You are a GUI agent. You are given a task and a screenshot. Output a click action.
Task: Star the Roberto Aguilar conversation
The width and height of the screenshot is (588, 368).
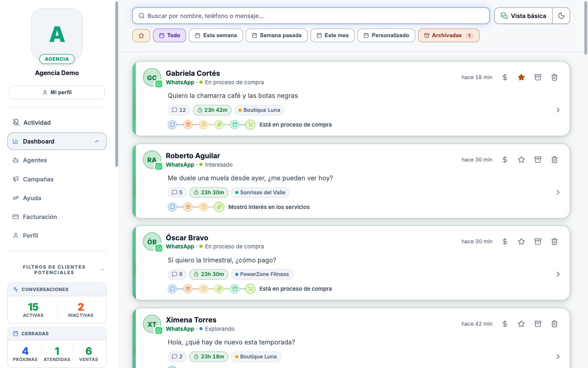click(521, 160)
